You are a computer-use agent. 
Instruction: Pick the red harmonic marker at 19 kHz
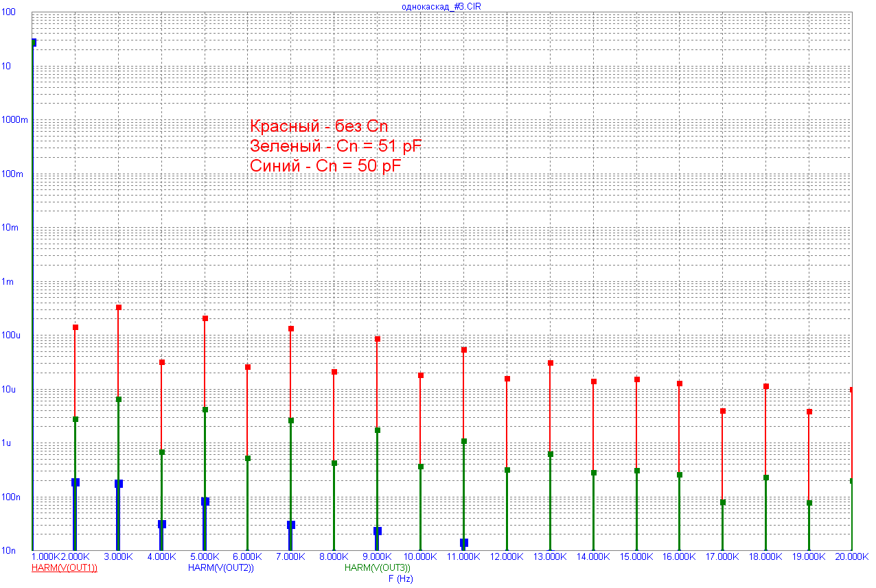click(809, 412)
